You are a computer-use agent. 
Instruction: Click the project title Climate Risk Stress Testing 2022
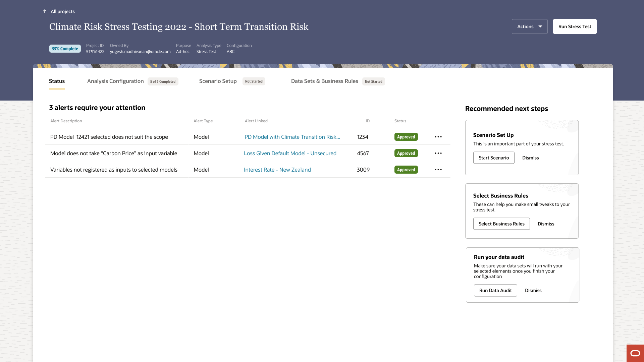click(x=179, y=27)
